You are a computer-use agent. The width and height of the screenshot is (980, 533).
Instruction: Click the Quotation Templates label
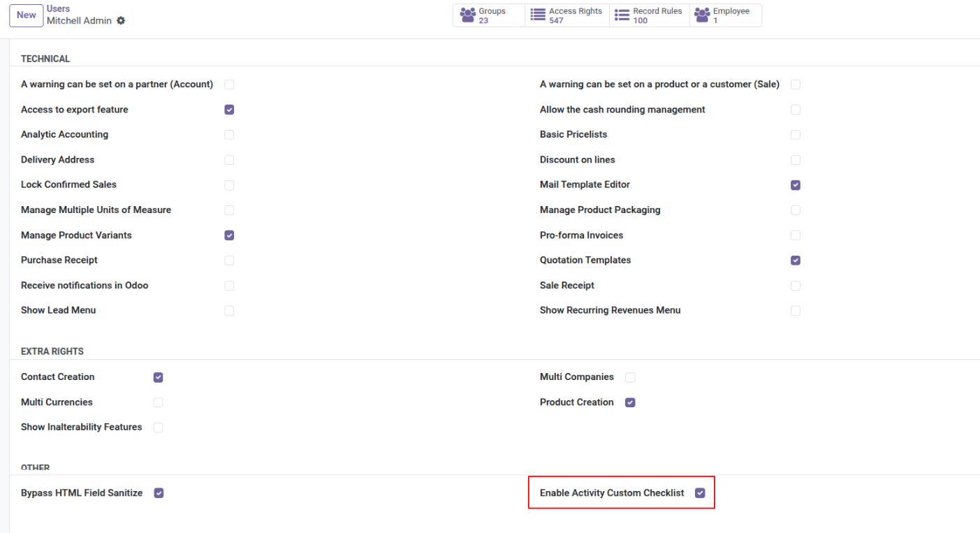(585, 261)
